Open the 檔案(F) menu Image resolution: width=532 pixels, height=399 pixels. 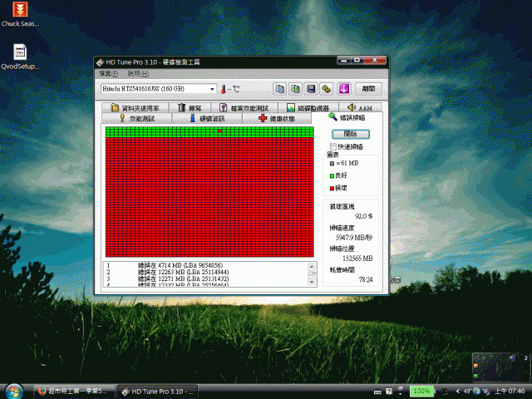coord(108,74)
